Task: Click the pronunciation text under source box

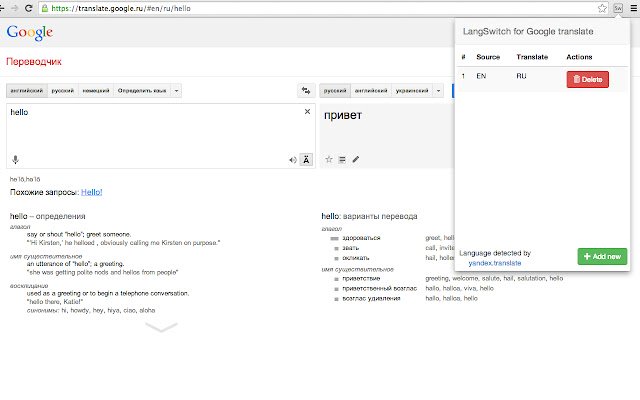Action: coord(25,179)
